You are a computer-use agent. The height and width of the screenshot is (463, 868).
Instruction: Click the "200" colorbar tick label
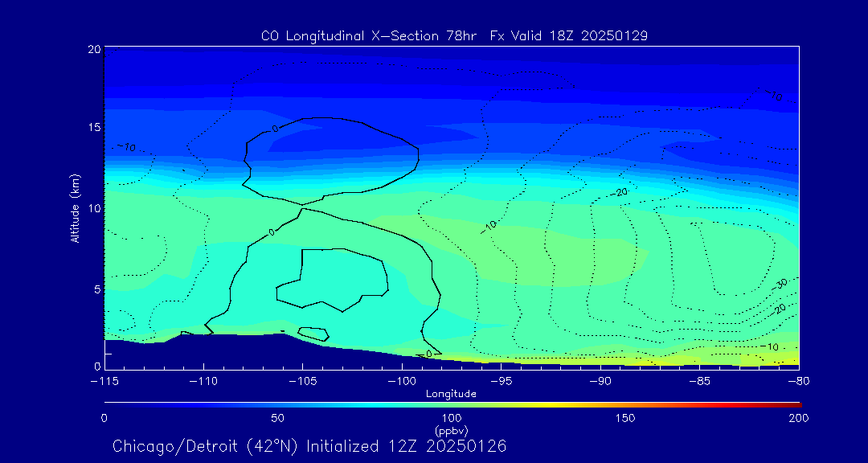click(x=799, y=418)
